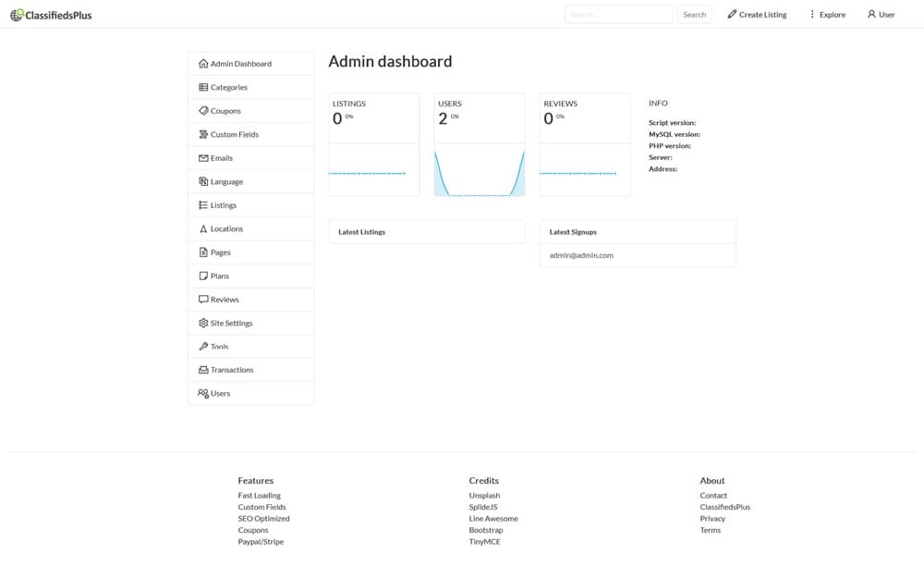Click the envelope icon beside Emails
The height and width of the screenshot is (578, 924).
pyautogui.click(x=203, y=158)
